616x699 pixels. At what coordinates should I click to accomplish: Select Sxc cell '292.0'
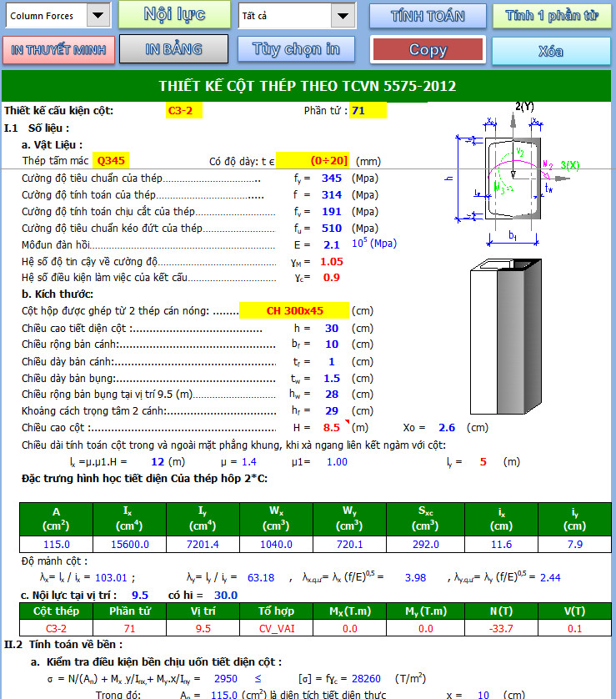pos(425,545)
